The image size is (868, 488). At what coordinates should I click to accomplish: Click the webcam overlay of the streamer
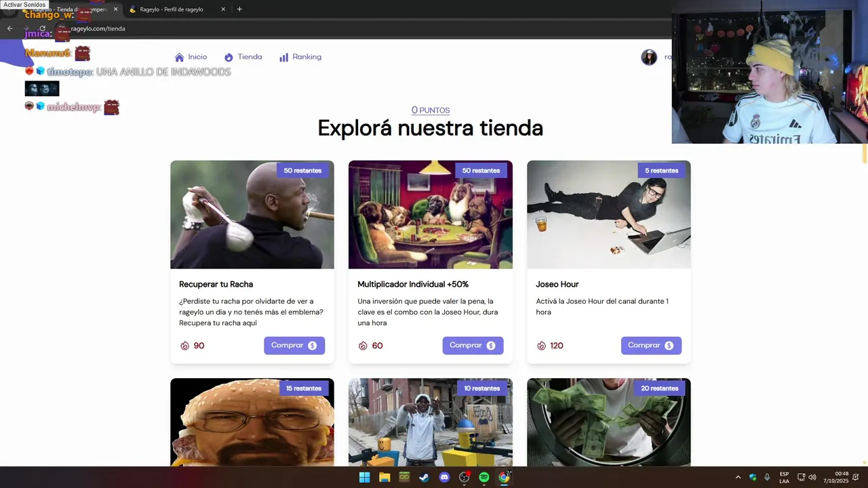pyautogui.click(x=770, y=72)
